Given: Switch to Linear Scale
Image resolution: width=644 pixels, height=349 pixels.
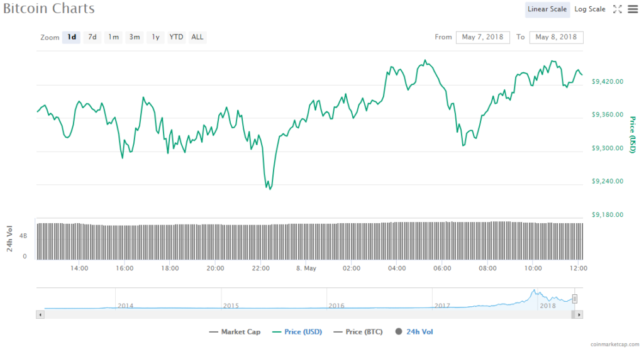Looking at the screenshot, I should 547,9.
